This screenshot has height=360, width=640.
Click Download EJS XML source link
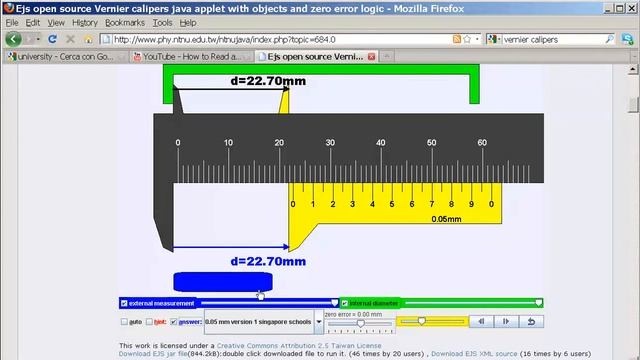pos(474,354)
